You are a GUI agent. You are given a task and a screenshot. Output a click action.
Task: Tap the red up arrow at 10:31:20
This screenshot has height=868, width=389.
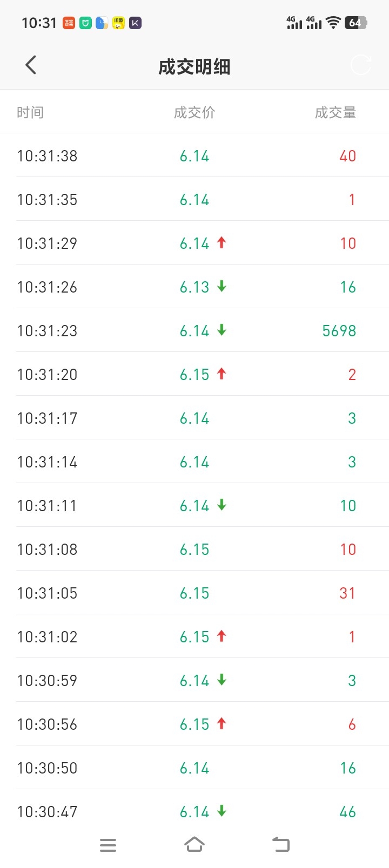pos(222,374)
